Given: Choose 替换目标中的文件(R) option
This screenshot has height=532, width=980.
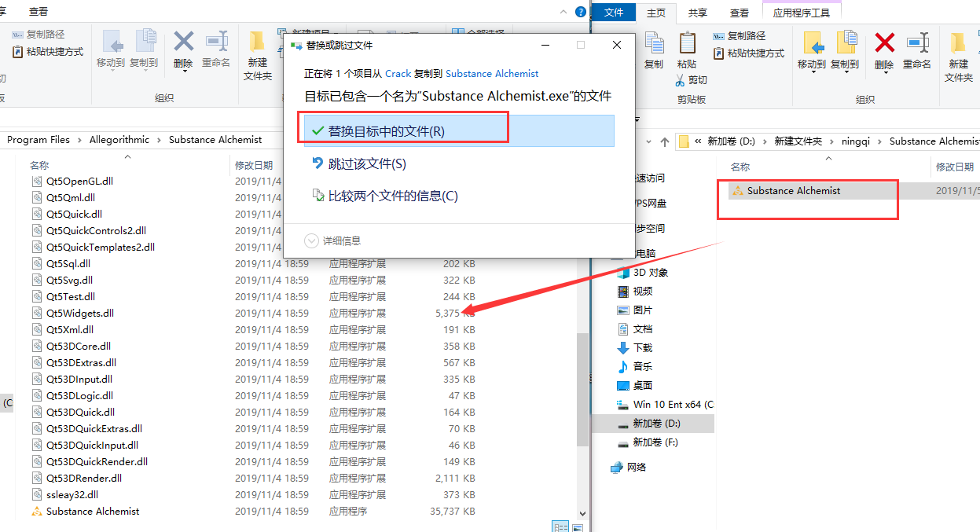Looking at the screenshot, I should point(386,131).
